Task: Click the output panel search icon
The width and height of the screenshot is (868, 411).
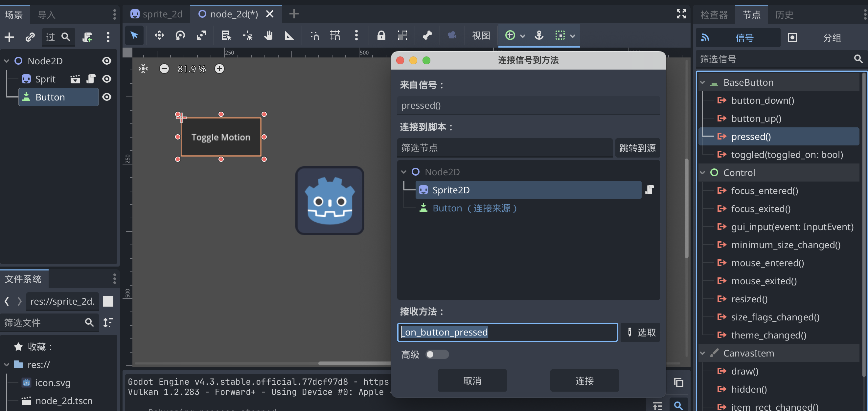Action: pyautogui.click(x=678, y=405)
